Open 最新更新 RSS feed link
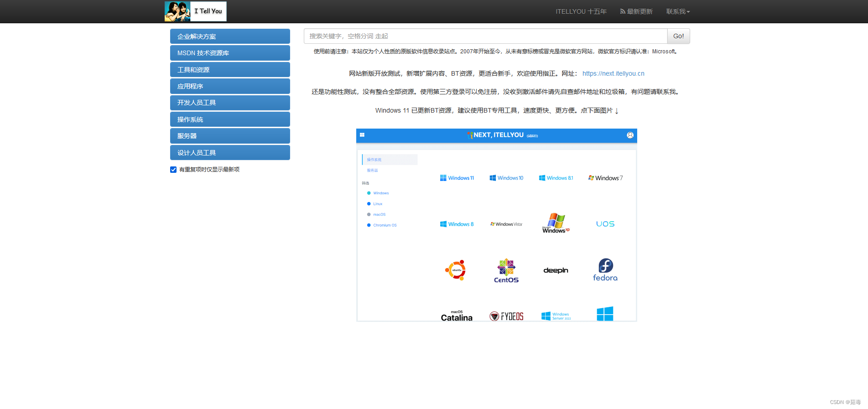Image resolution: width=868 pixels, height=409 pixels. click(x=636, y=11)
